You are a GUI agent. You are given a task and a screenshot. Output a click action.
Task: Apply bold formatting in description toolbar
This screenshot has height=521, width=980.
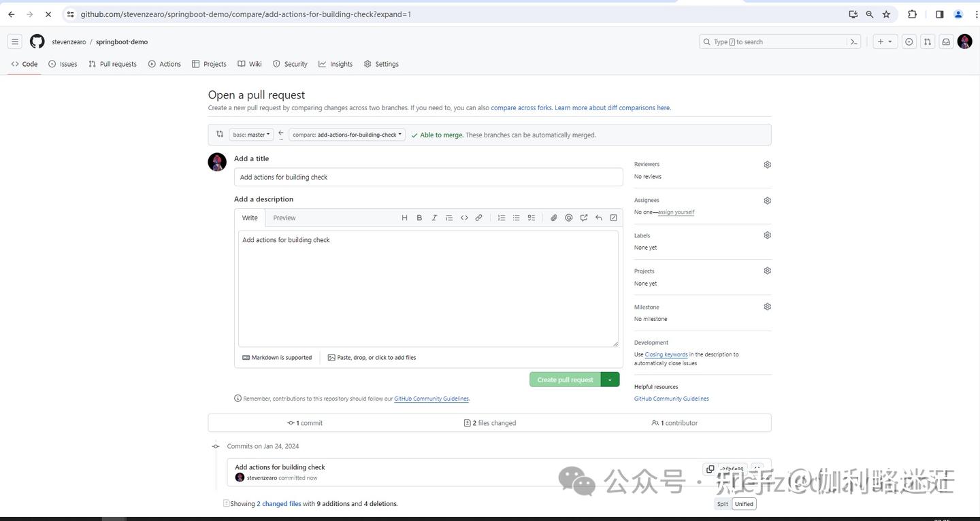419,218
